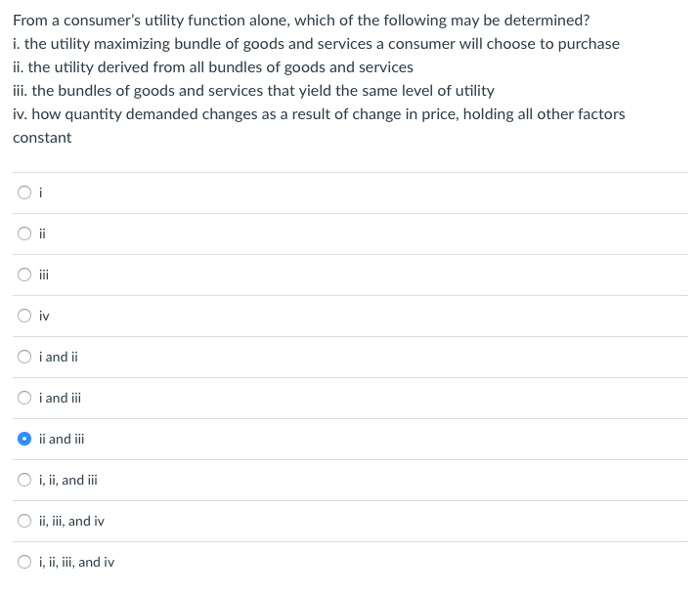This screenshot has height=595, width=700.
Task: Click statement iv about quantity demanded changes
Action: point(319,114)
